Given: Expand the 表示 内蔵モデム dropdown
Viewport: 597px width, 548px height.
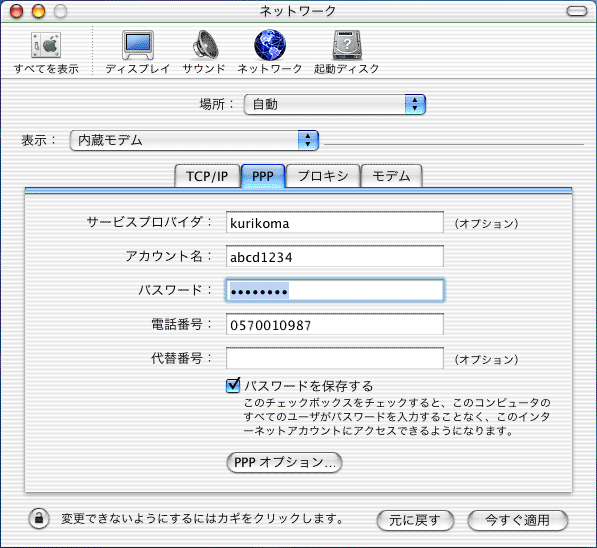Looking at the screenshot, I should point(194,141).
